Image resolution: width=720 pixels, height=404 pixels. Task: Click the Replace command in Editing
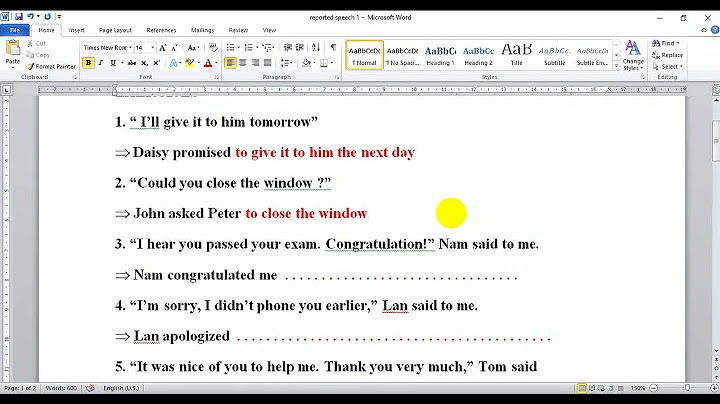coord(667,55)
